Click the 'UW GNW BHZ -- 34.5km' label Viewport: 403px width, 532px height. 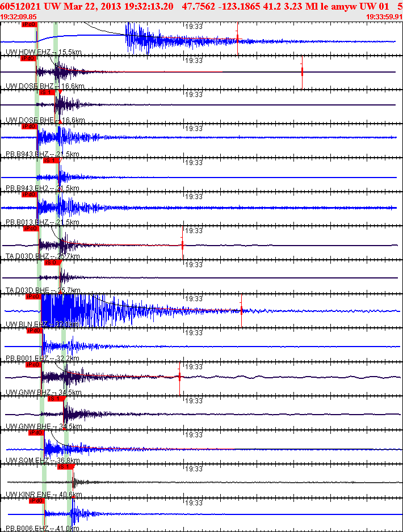point(44,392)
